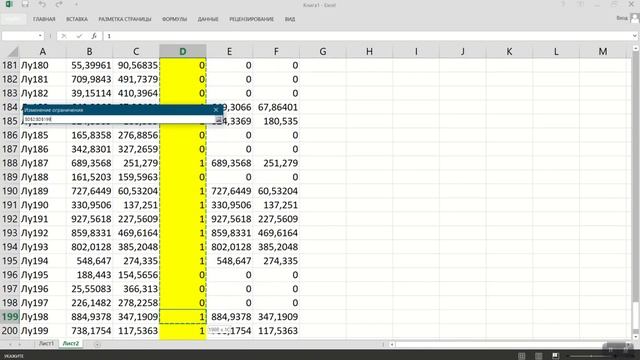640x360 pixels.
Task: Click cell with value 709,9843
Action: pyautogui.click(x=89, y=79)
